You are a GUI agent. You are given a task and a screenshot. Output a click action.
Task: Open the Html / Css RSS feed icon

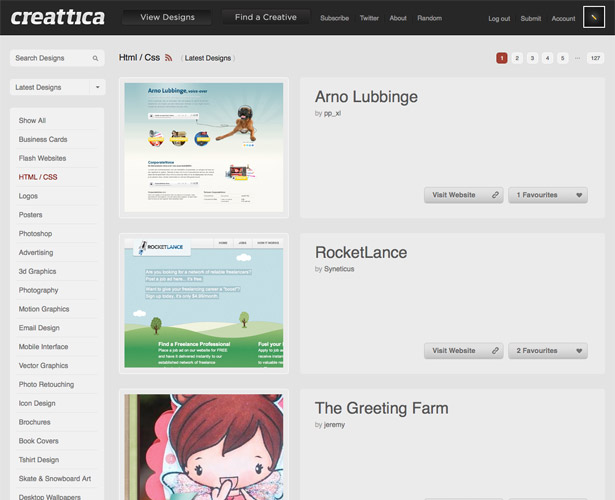169,58
